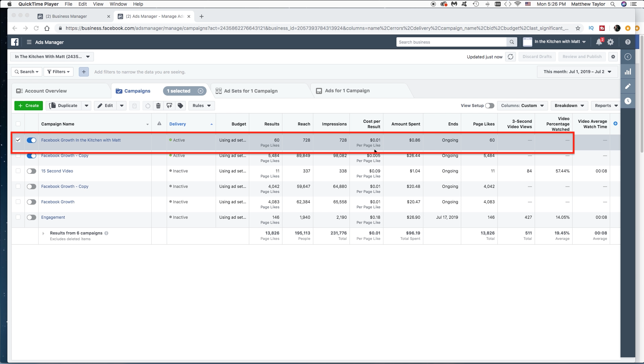Toggle the View Setup switch

click(490, 106)
